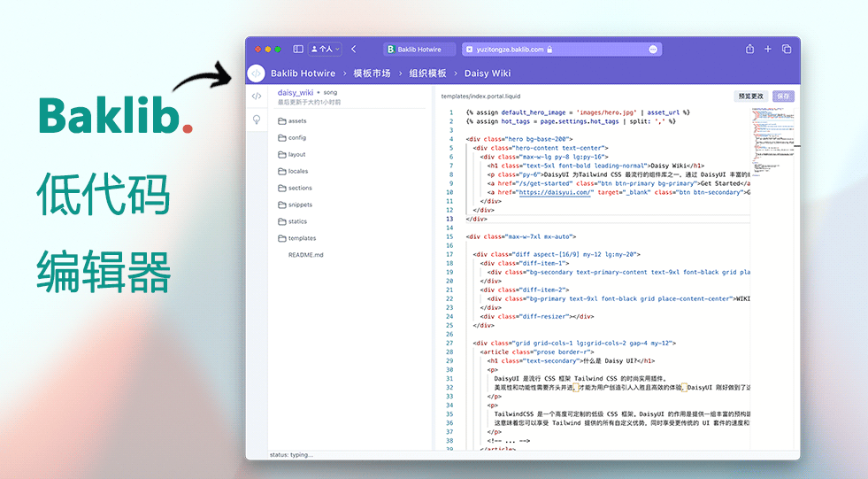This screenshot has height=479, width=868.
Task: Expand the config folder
Action: click(x=292, y=137)
